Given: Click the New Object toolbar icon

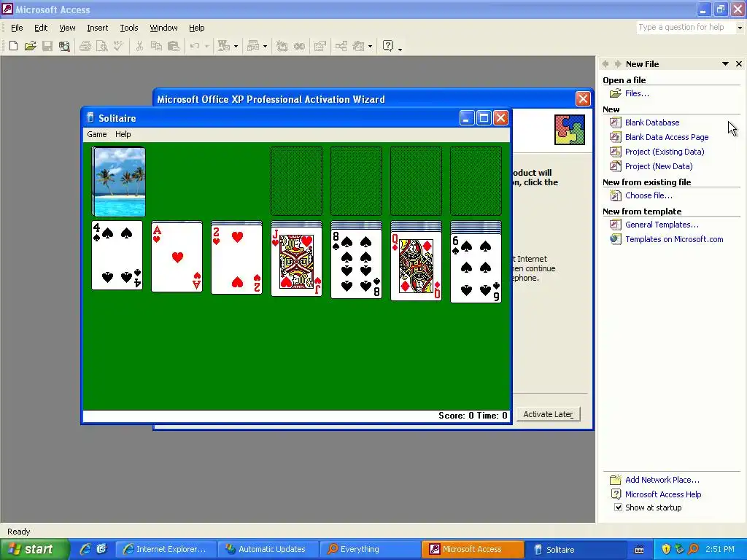Looking at the screenshot, I should (x=358, y=46).
